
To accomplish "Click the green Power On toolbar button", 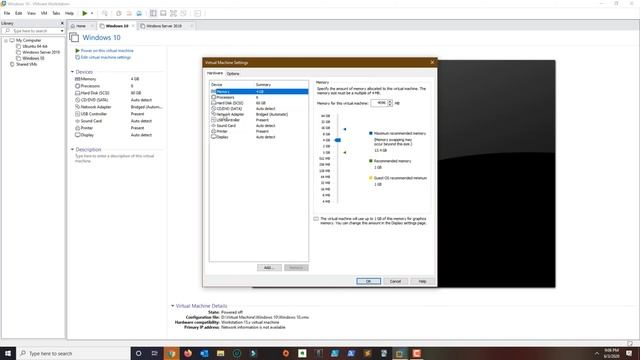I will click(x=84, y=13).
